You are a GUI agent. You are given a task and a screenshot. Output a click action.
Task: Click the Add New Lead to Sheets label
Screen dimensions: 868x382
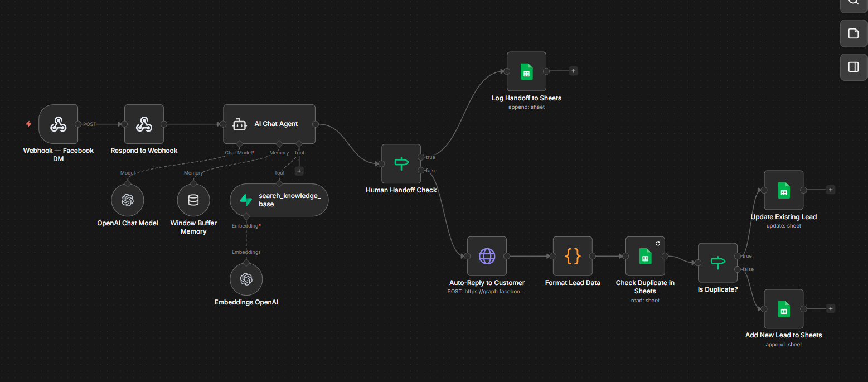tap(783, 335)
